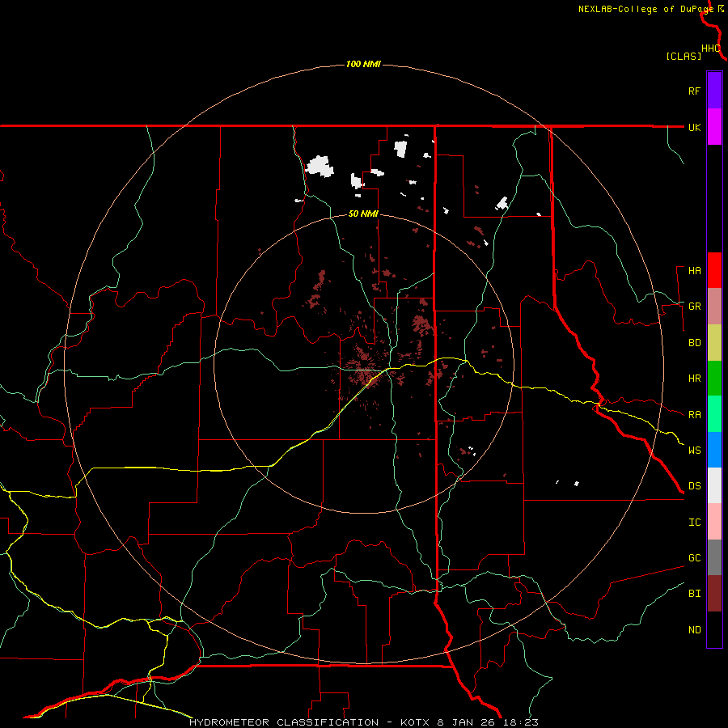Click the BI brown legend swatch

714,594
